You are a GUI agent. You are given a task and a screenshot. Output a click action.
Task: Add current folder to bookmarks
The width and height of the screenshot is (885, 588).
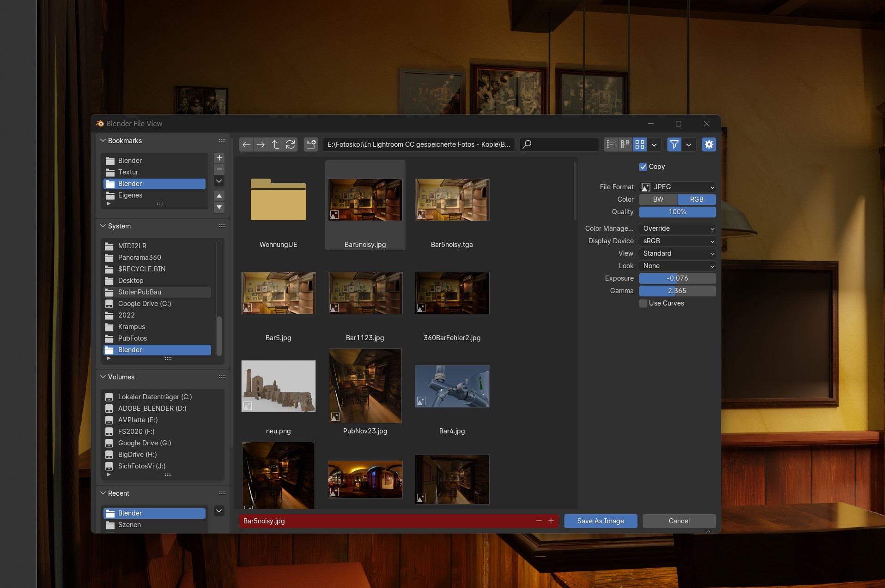tap(219, 158)
